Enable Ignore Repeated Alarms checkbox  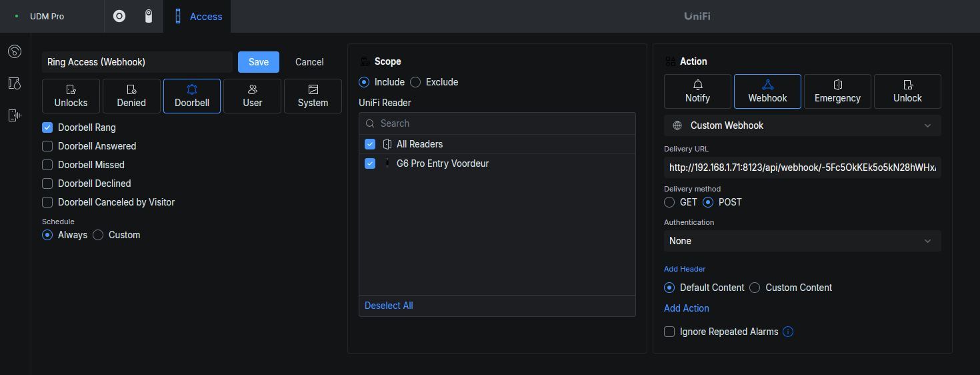669,332
